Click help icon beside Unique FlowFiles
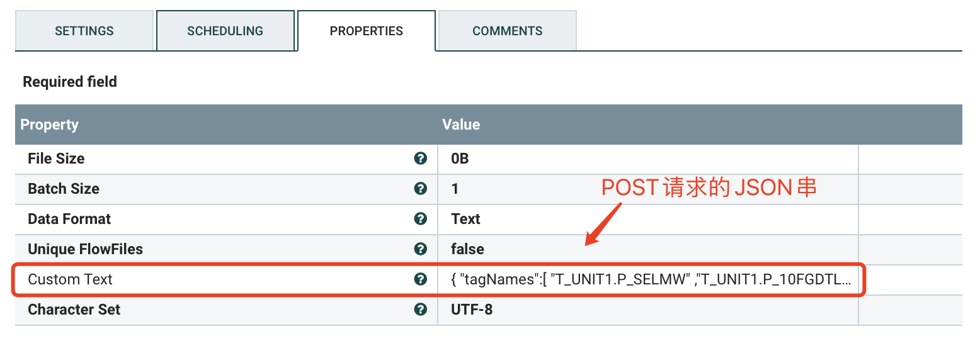Viewport: 980px width, 341px height. [421, 249]
